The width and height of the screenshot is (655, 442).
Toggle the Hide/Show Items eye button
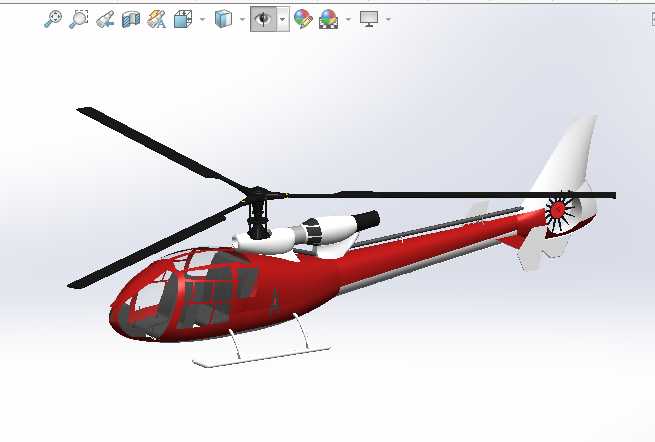coord(263,19)
